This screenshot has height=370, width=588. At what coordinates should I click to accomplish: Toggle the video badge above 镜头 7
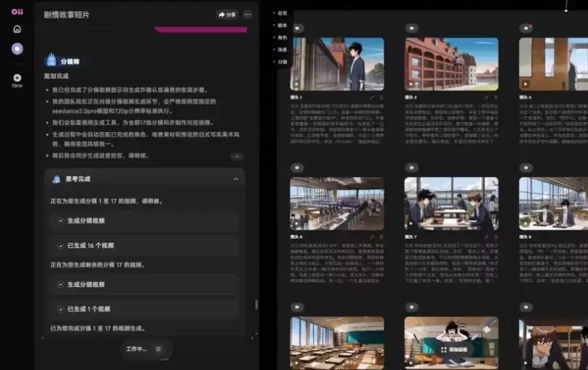412,168
